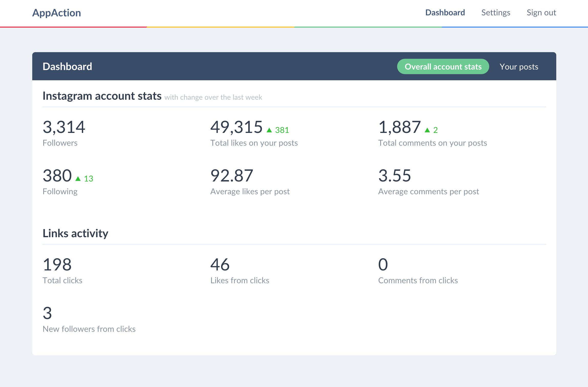Click green up arrow beside comments change
The height and width of the screenshot is (387, 588).
[x=427, y=130]
